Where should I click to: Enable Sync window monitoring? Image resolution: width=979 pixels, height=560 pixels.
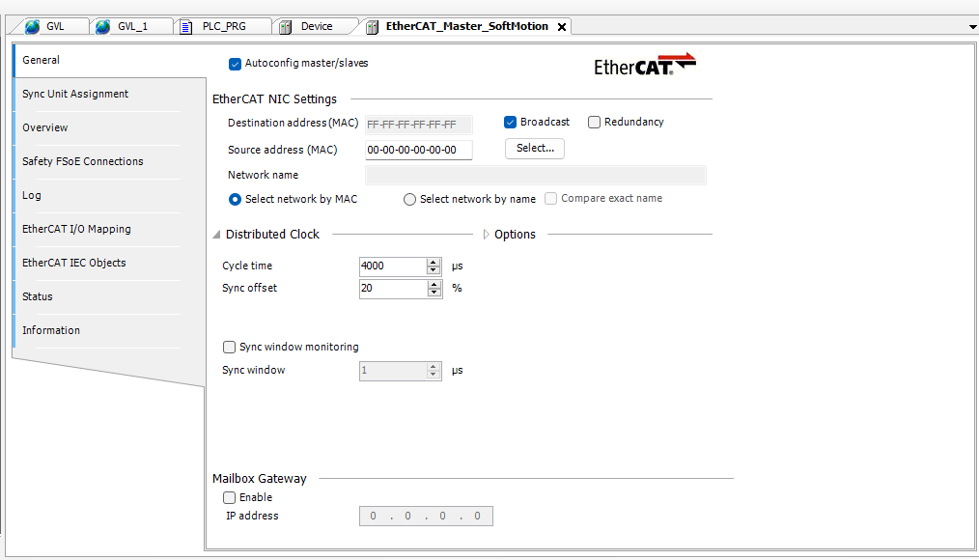pos(229,348)
